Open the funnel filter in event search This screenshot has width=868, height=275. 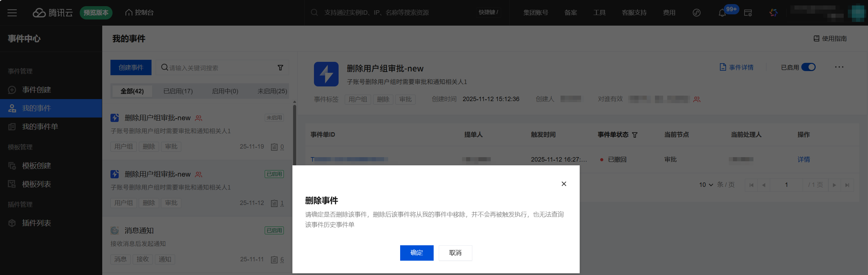click(x=280, y=68)
